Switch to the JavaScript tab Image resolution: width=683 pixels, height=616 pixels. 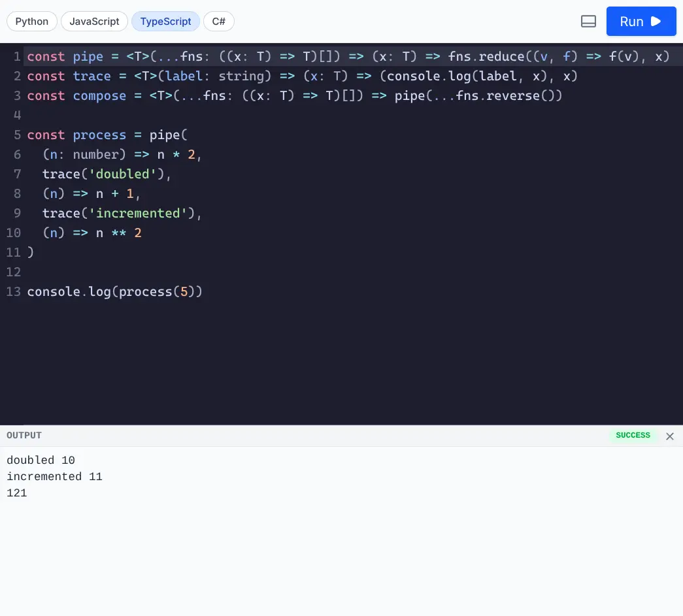click(x=94, y=21)
